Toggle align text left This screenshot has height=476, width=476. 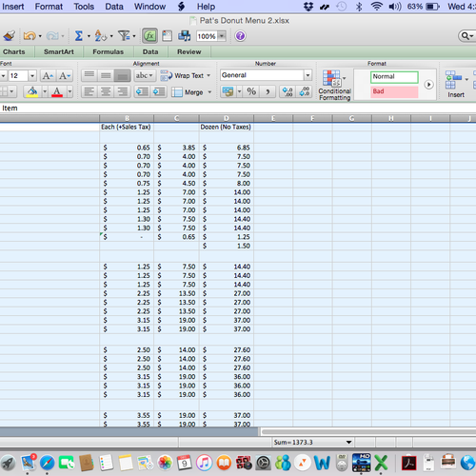pos(89,92)
